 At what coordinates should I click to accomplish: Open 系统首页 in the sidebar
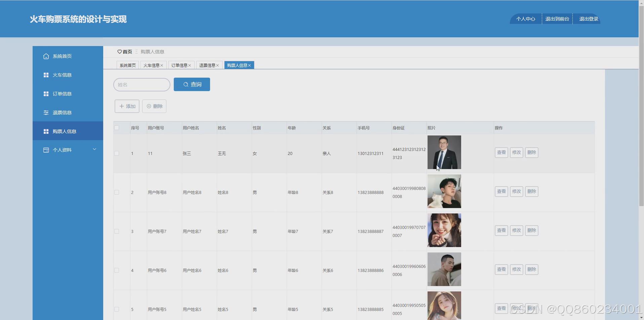tap(68, 56)
